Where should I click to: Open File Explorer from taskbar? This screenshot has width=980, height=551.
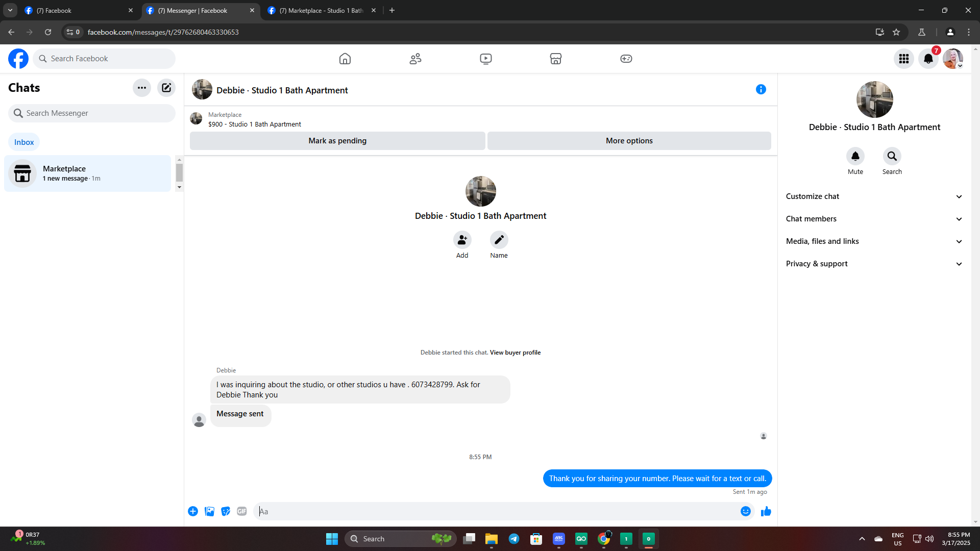[492, 539]
